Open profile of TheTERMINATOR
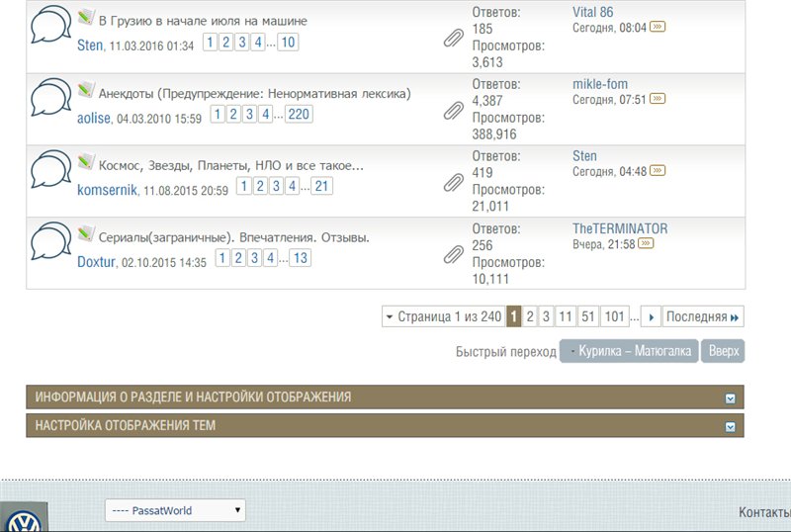 (620, 228)
